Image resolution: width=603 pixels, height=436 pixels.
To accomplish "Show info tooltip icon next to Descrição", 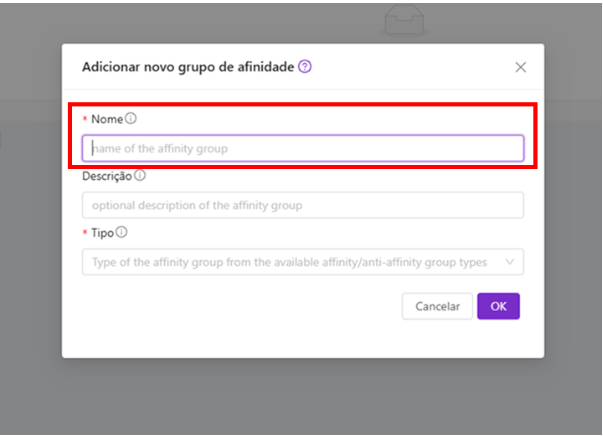I will pyautogui.click(x=140, y=176).
